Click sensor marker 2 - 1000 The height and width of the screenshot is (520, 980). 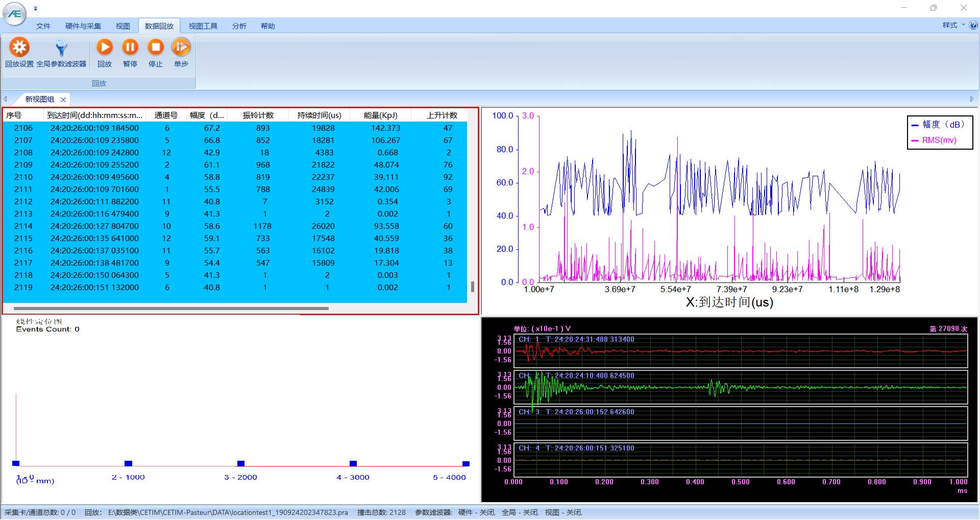(x=128, y=463)
